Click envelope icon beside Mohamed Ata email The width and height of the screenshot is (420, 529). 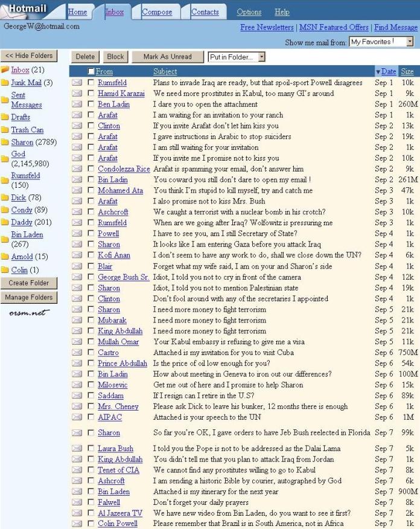pyautogui.click(x=77, y=190)
